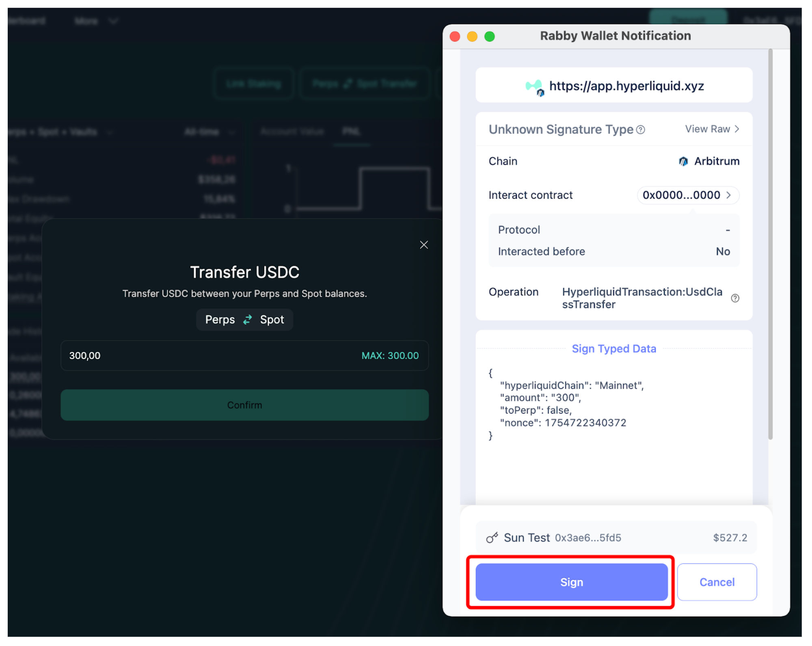The image size is (812, 646).
Task: Click the green zoom window button
Action: [x=490, y=37]
